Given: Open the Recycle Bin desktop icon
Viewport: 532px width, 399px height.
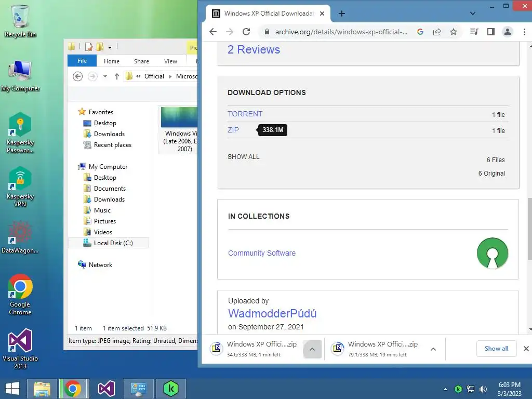Looking at the screenshot, I should coord(20,20).
